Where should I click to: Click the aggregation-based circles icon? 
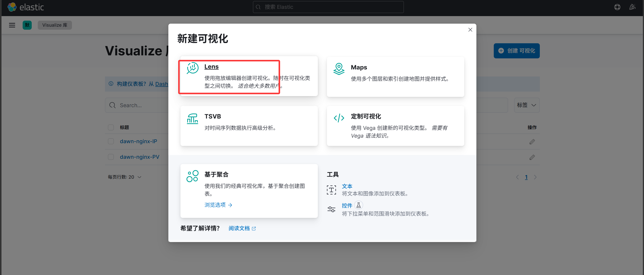(x=193, y=176)
